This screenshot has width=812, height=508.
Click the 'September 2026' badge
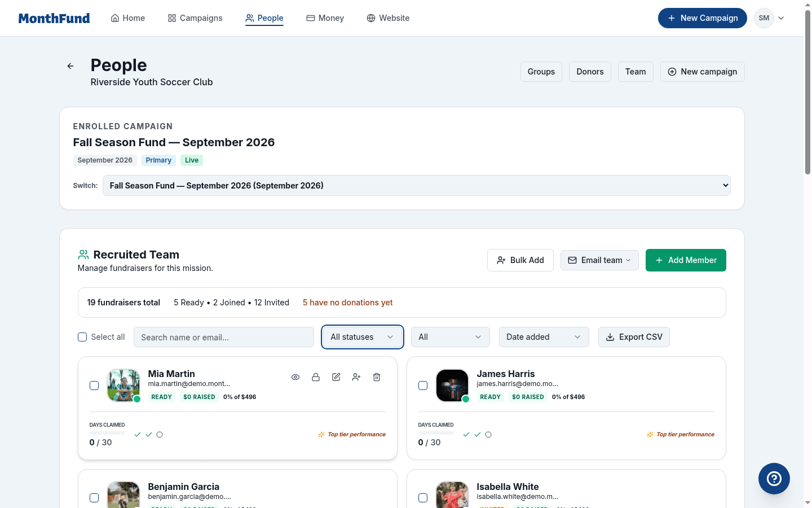(105, 160)
